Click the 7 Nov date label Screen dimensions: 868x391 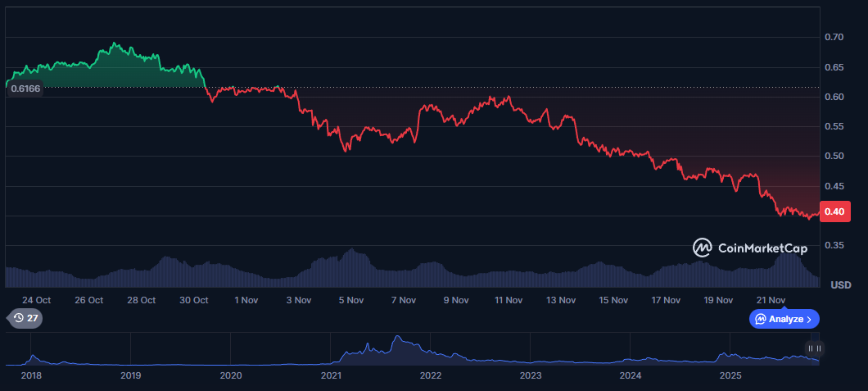(404, 300)
